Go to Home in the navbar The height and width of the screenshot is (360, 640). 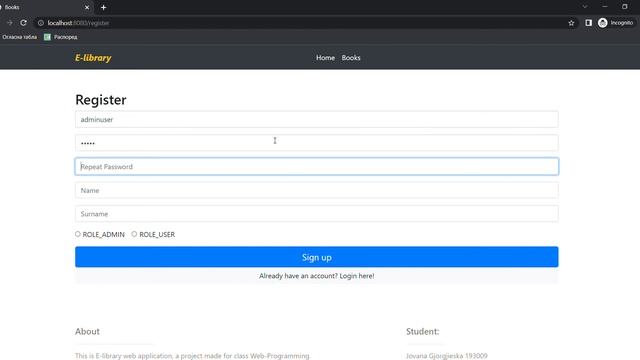click(x=325, y=58)
